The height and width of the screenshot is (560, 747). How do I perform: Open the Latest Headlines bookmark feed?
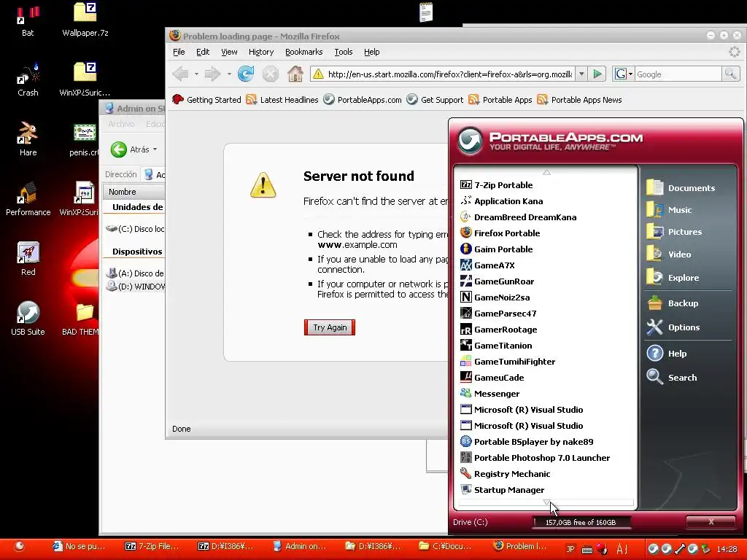click(x=282, y=99)
